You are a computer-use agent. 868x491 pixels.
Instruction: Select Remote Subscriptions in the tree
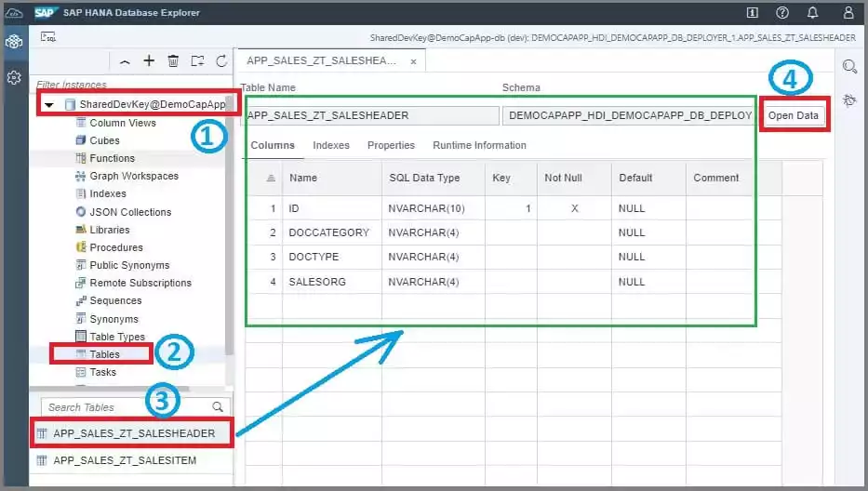pos(140,283)
